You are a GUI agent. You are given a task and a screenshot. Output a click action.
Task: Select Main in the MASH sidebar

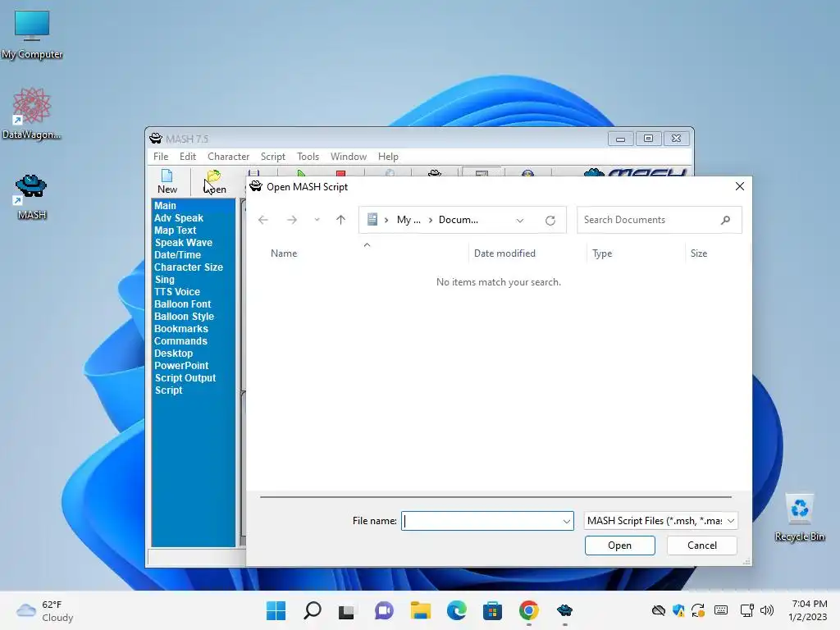tap(165, 206)
